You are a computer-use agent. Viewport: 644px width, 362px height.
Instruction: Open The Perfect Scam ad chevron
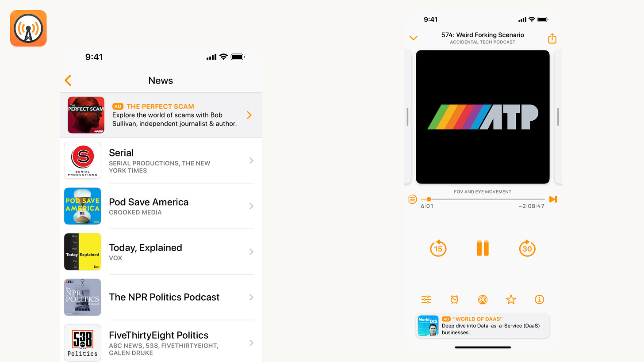(x=249, y=115)
